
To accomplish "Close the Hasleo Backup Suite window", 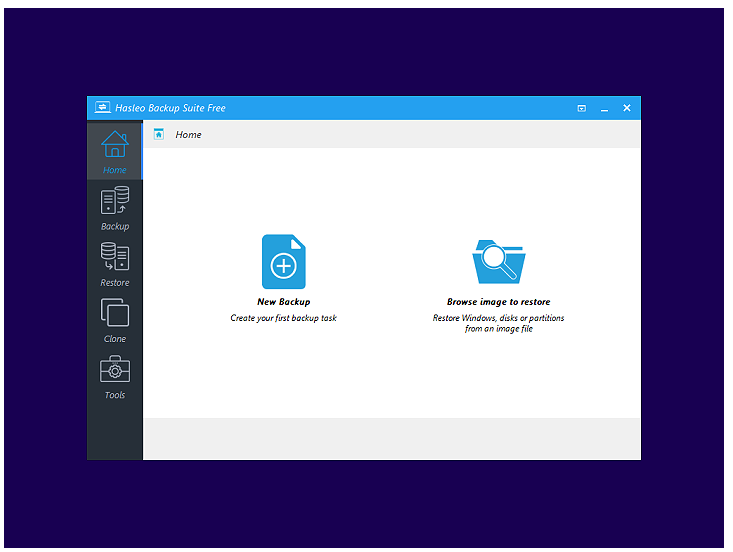I will point(627,108).
